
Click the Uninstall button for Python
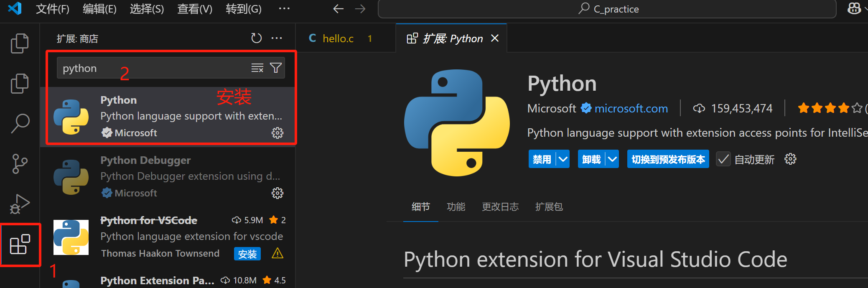591,159
